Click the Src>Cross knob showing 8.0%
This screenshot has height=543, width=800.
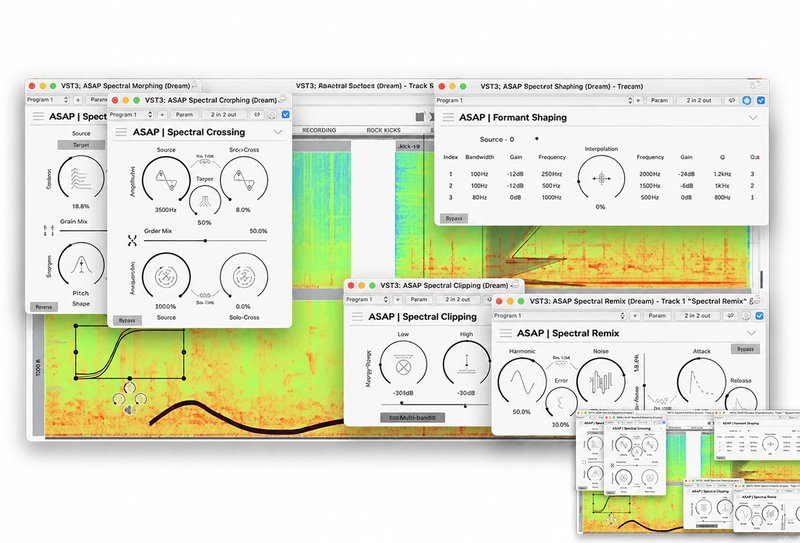[244, 179]
